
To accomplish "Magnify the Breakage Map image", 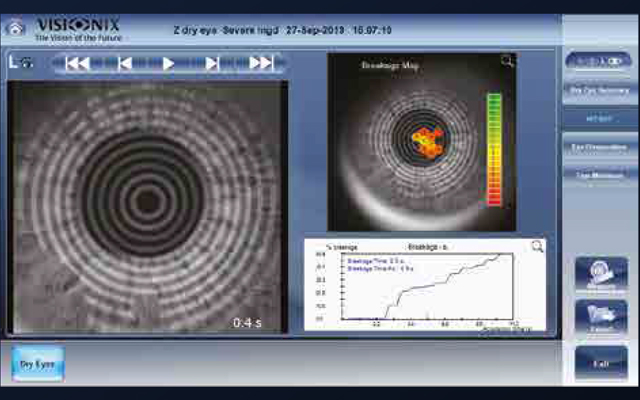I will click(x=508, y=62).
